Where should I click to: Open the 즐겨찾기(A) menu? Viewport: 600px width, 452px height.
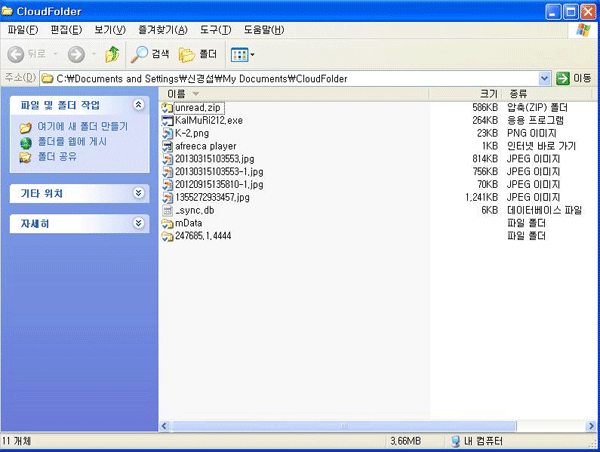(163, 30)
